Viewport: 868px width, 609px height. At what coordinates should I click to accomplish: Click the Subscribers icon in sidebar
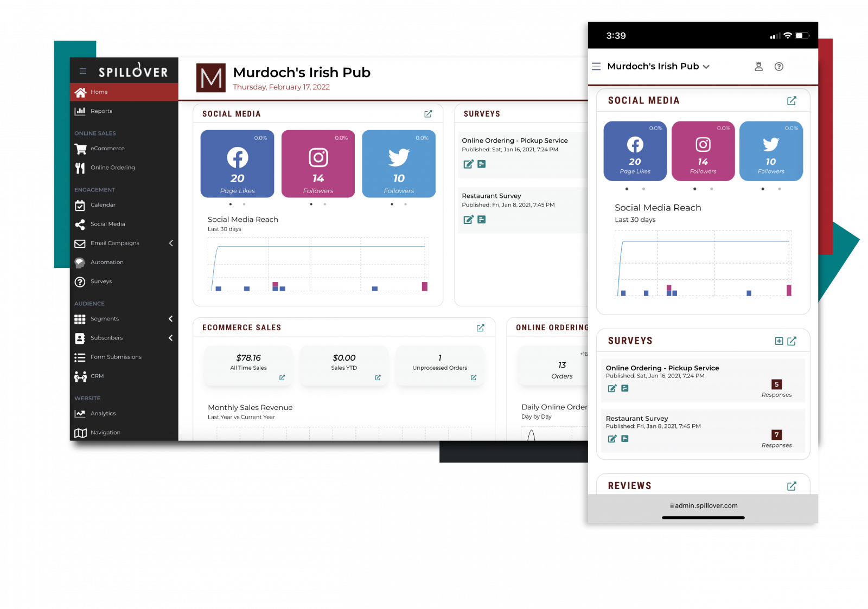[80, 338]
